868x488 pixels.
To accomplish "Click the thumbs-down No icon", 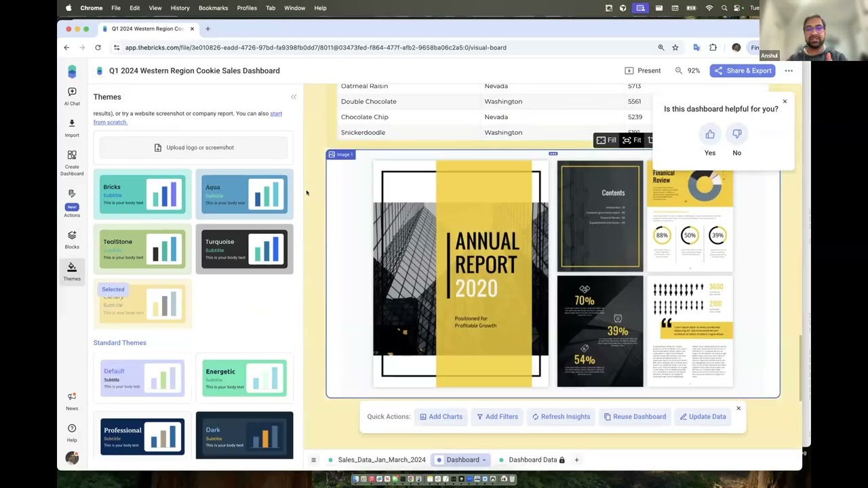I will pyautogui.click(x=737, y=134).
